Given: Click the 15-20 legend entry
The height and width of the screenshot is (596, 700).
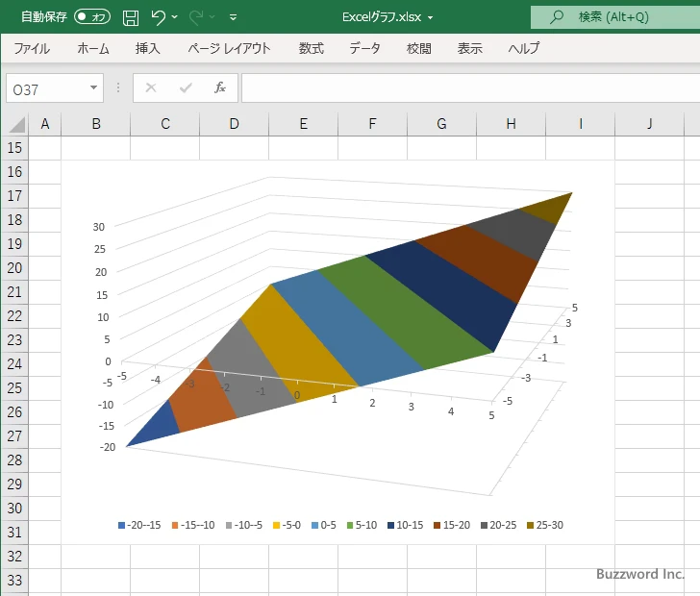Looking at the screenshot, I should (x=452, y=525).
